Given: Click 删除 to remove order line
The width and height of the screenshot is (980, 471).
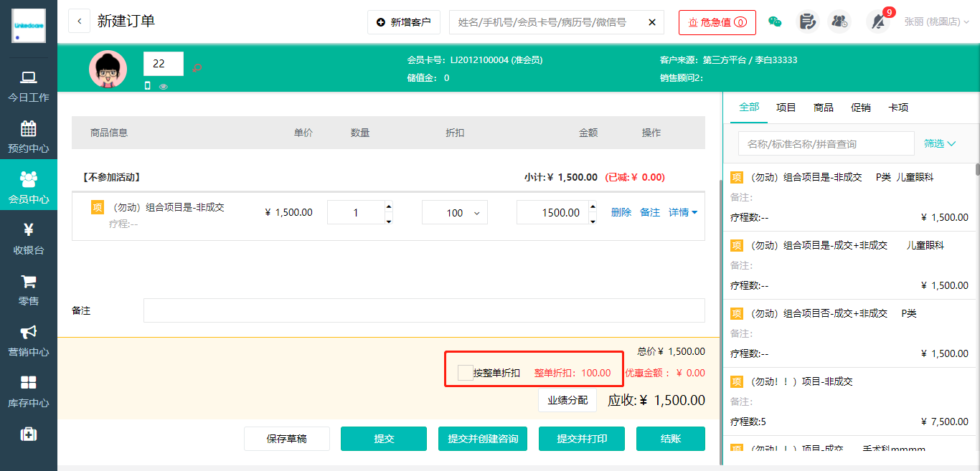Looking at the screenshot, I should click(x=621, y=212).
